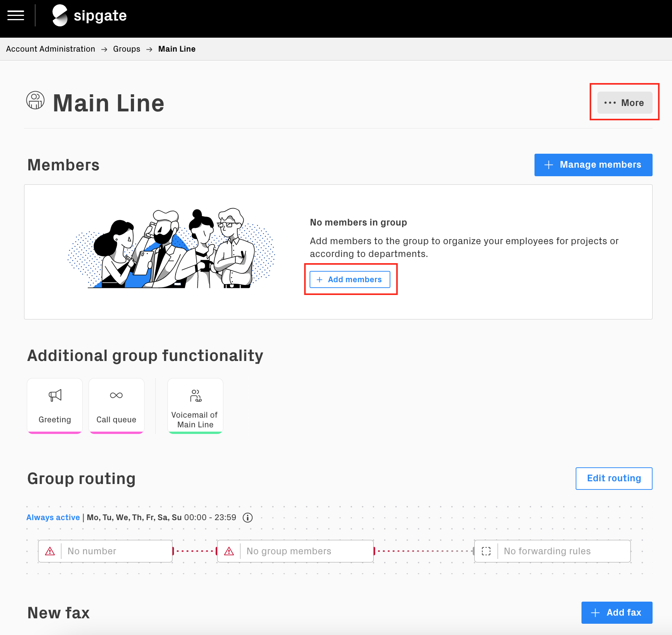This screenshot has width=672, height=635.
Task: Show routing schedule info icon
Action: coord(247,518)
